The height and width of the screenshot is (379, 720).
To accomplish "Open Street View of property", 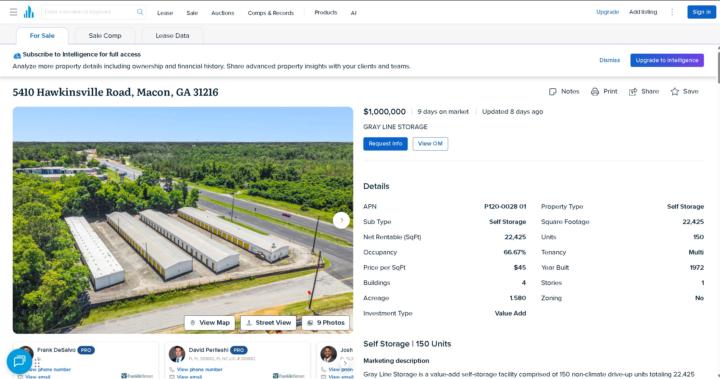I will [269, 322].
